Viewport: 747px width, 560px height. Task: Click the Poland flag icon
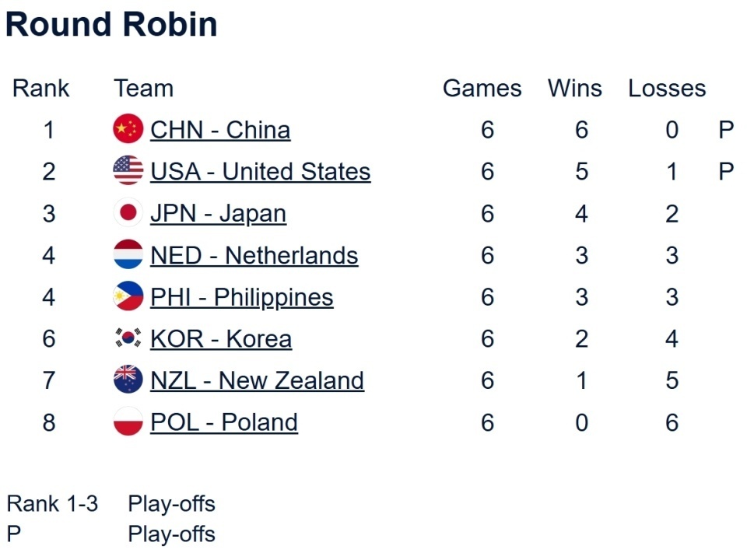(128, 422)
